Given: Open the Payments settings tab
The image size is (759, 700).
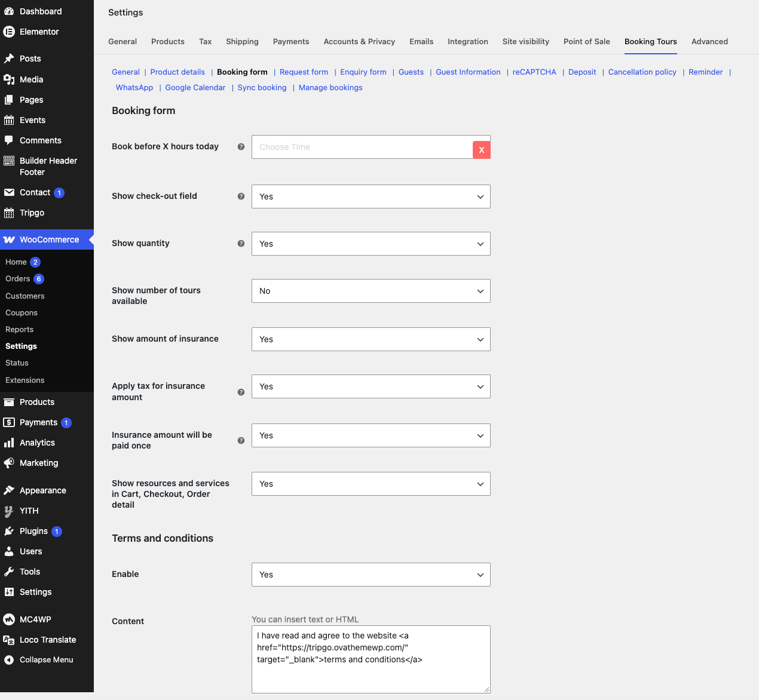Looking at the screenshot, I should click(x=291, y=42).
